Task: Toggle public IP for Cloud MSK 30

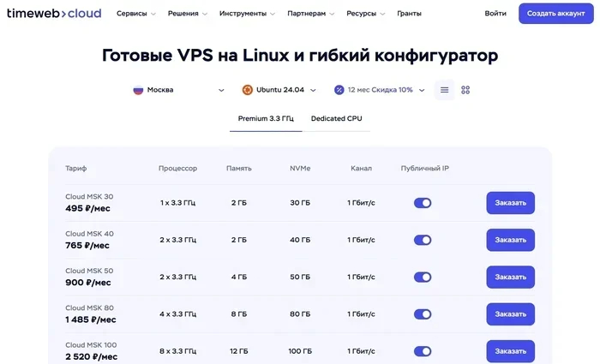Action: (423, 203)
